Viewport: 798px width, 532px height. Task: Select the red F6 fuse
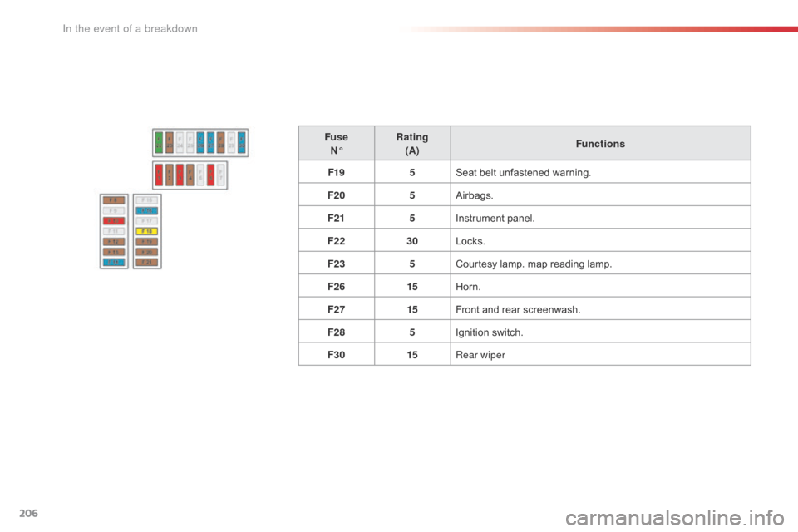tap(211, 175)
